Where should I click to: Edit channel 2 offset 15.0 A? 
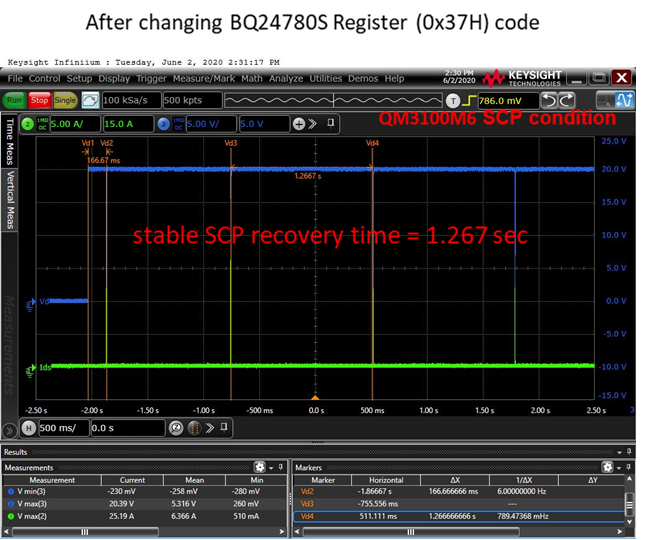tap(128, 124)
